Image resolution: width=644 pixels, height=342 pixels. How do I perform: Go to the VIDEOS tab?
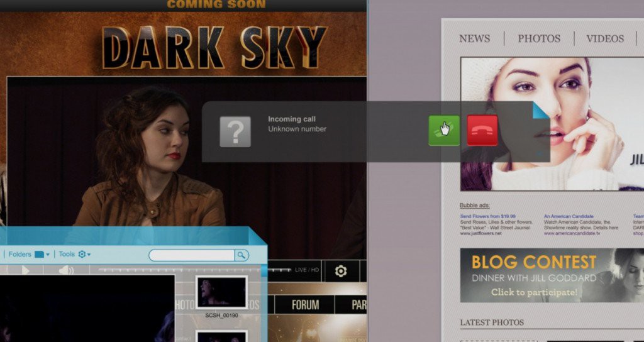605,38
